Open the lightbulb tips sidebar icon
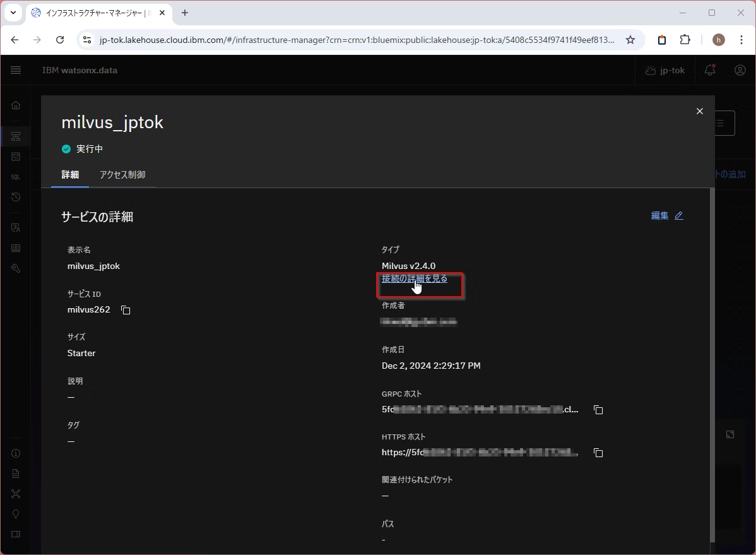756x555 pixels. tap(15, 514)
